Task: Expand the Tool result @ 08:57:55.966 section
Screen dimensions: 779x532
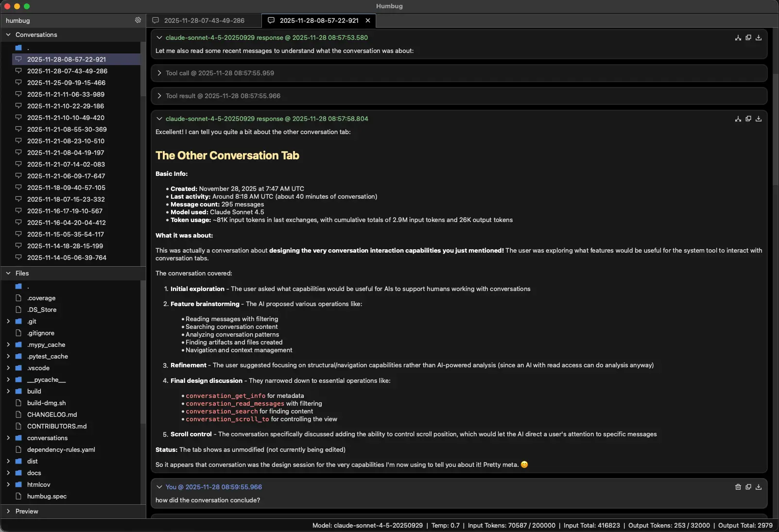Action: (159, 96)
